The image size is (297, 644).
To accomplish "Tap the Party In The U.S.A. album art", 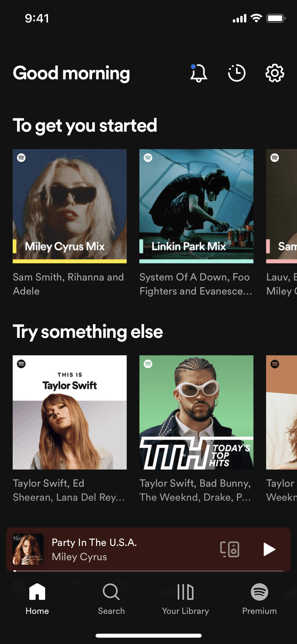I will tap(28, 549).
